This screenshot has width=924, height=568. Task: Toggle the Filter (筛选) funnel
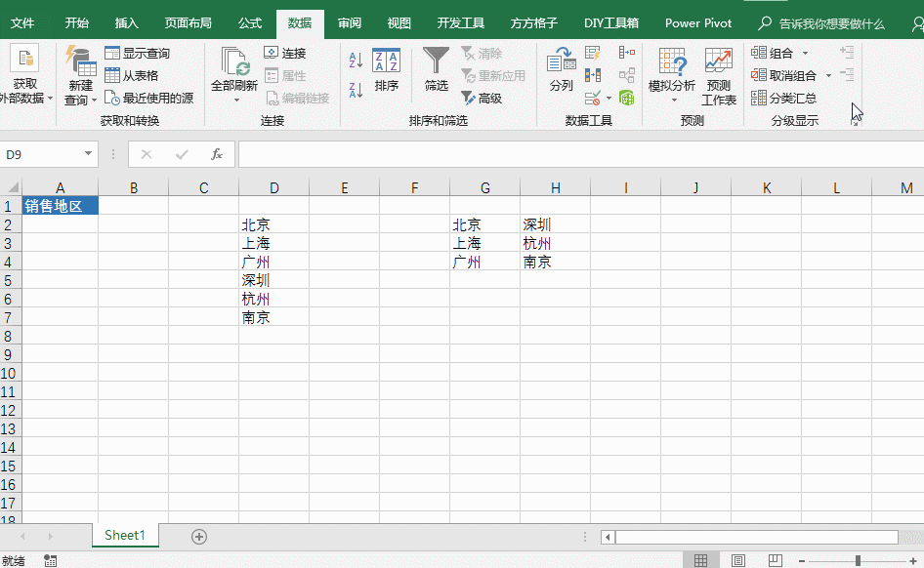[x=436, y=70]
